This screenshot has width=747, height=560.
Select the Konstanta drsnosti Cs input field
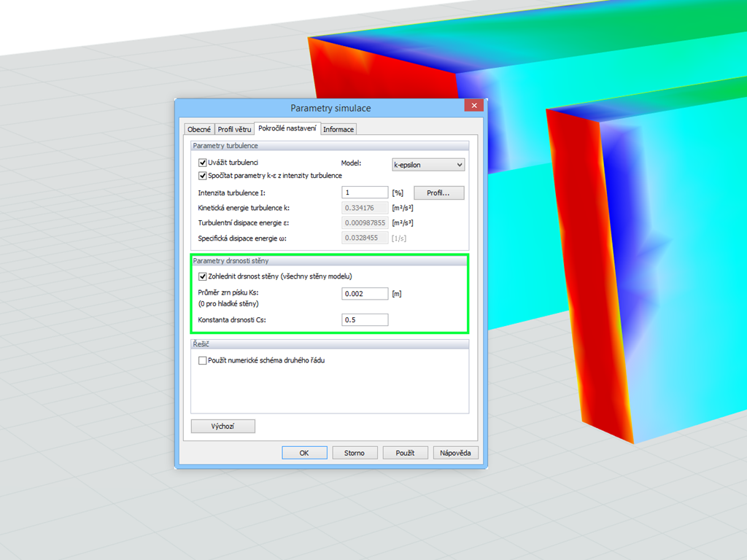point(365,319)
